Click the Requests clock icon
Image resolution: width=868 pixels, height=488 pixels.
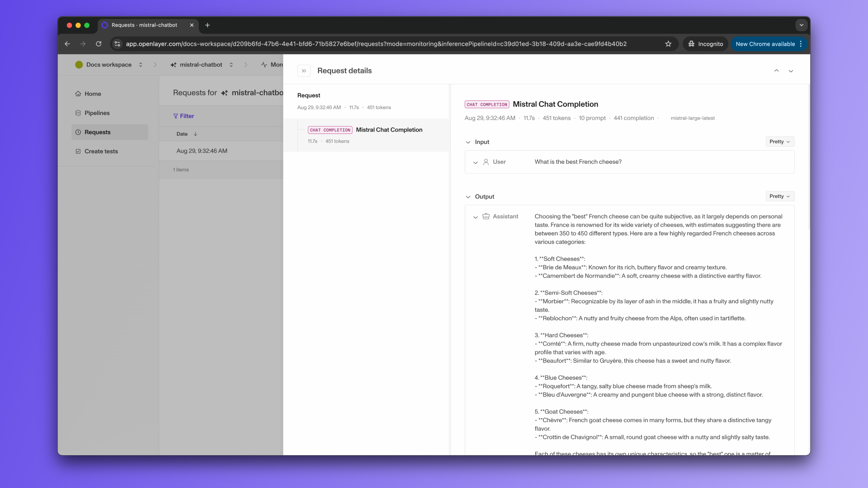pyautogui.click(x=78, y=132)
